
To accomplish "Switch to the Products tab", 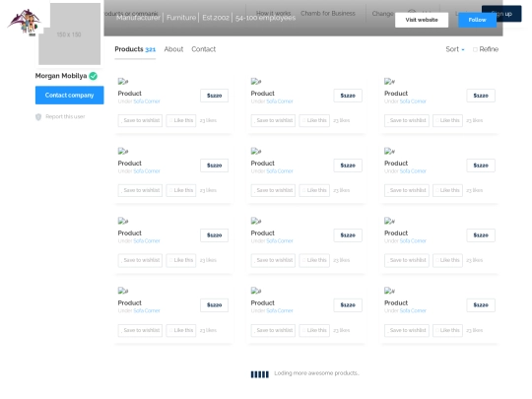I will pyautogui.click(x=135, y=49).
